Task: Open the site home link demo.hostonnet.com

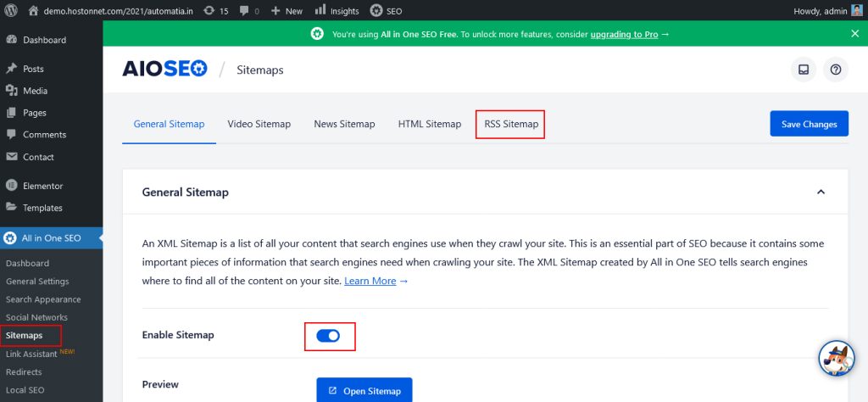Action: tap(111, 10)
